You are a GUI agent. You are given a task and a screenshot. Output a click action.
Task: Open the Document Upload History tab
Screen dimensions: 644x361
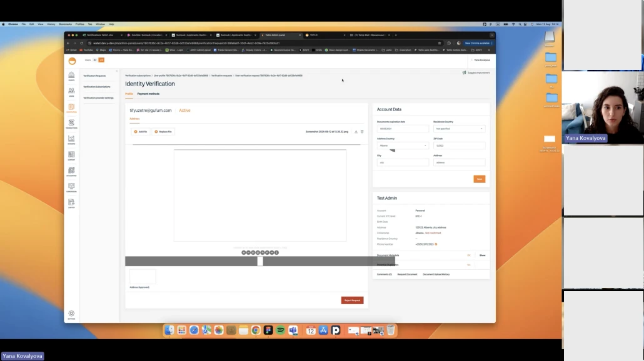click(x=436, y=274)
